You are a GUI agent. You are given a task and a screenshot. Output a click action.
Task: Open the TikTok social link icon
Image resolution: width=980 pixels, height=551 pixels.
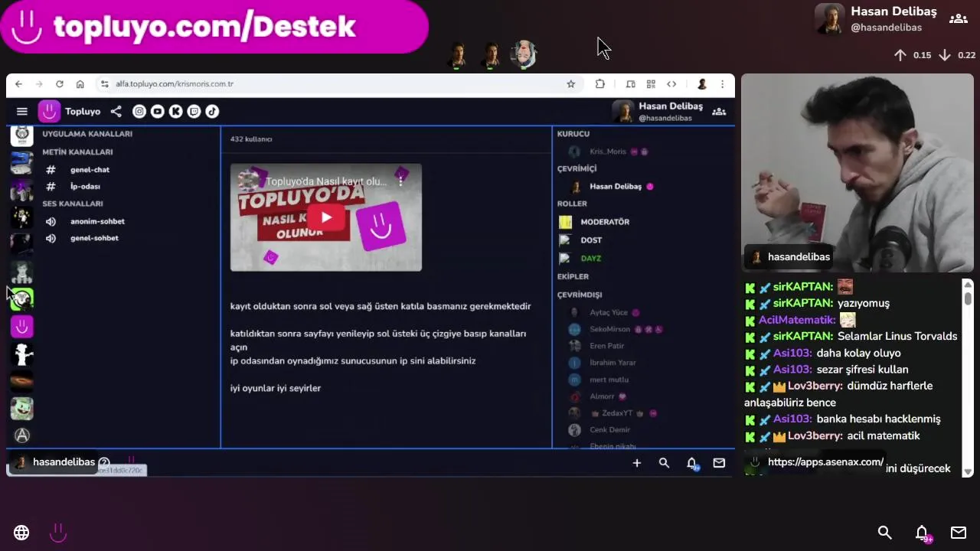tap(212, 112)
